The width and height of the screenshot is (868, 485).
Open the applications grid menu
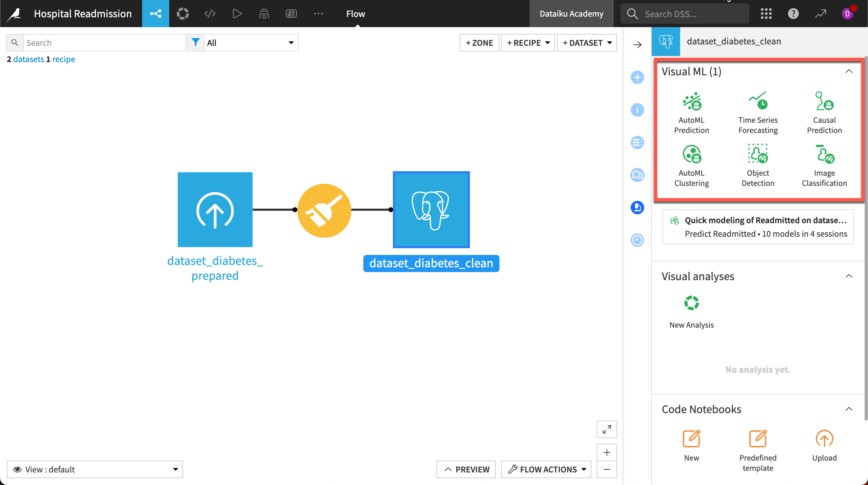click(766, 14)
